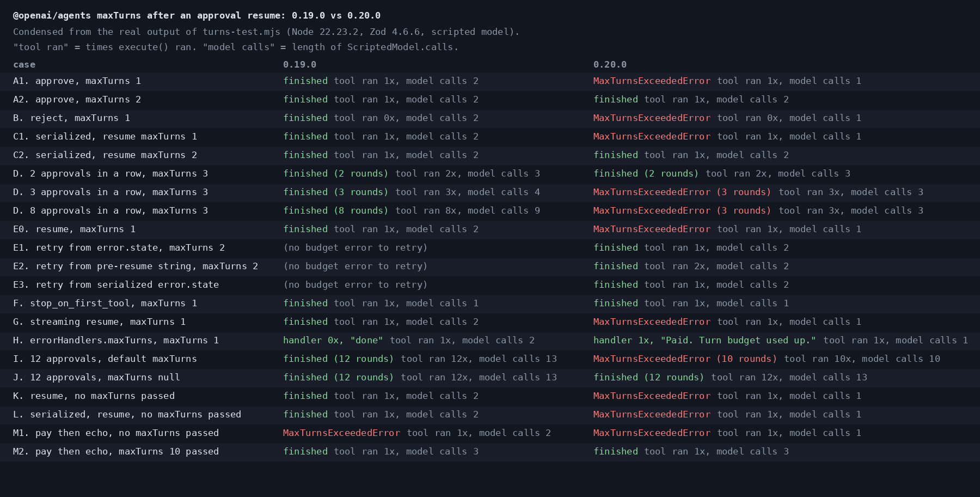Click 'M2. pay then echo, maxTurns 10 passed'
This screenshot has width=980, height=497.
[116, 451]
